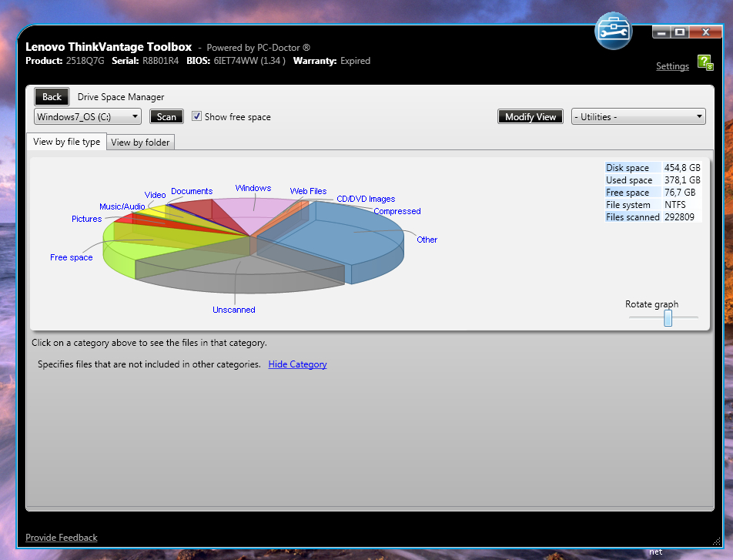Select the Unscanned category label
This screenshot has height=560, width=733.
coord(234,310)
